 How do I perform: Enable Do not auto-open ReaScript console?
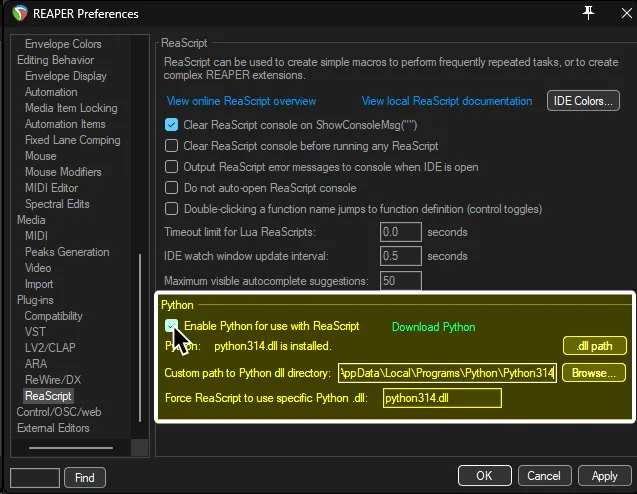[171, 188]
